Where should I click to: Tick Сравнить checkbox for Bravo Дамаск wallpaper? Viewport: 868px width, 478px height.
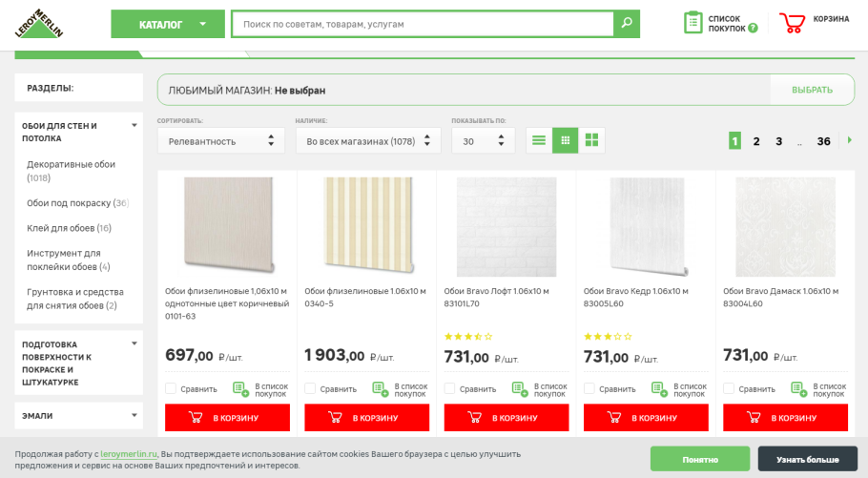tap(729, 388)
